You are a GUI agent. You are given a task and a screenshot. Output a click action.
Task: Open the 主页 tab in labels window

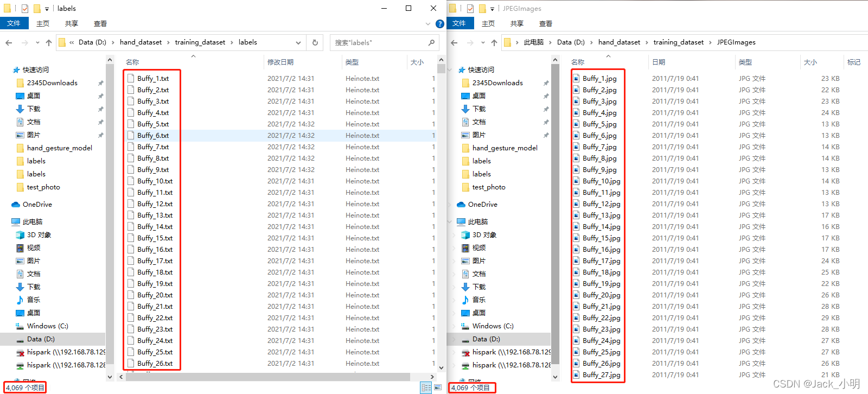point(43,23)
